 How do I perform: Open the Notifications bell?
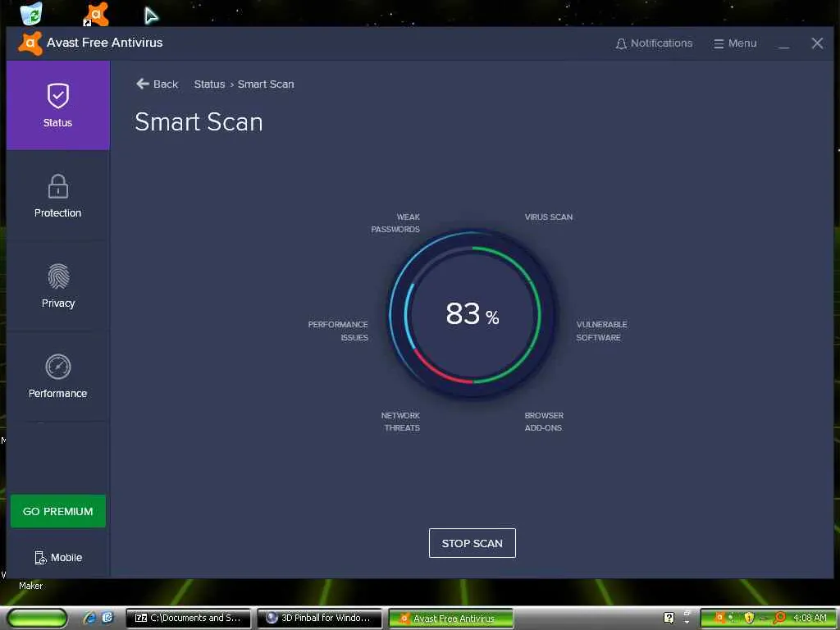click(654, 43)
